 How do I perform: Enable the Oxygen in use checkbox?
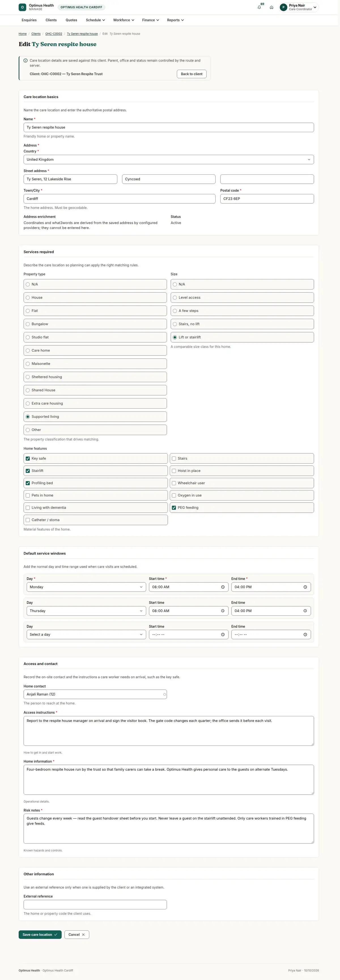(x=242, y=495)
